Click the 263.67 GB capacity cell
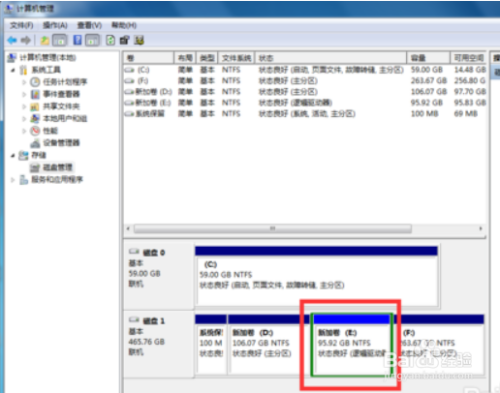This screenshot has width=500, height=393. pyautogui.click(x=429, y=81)
